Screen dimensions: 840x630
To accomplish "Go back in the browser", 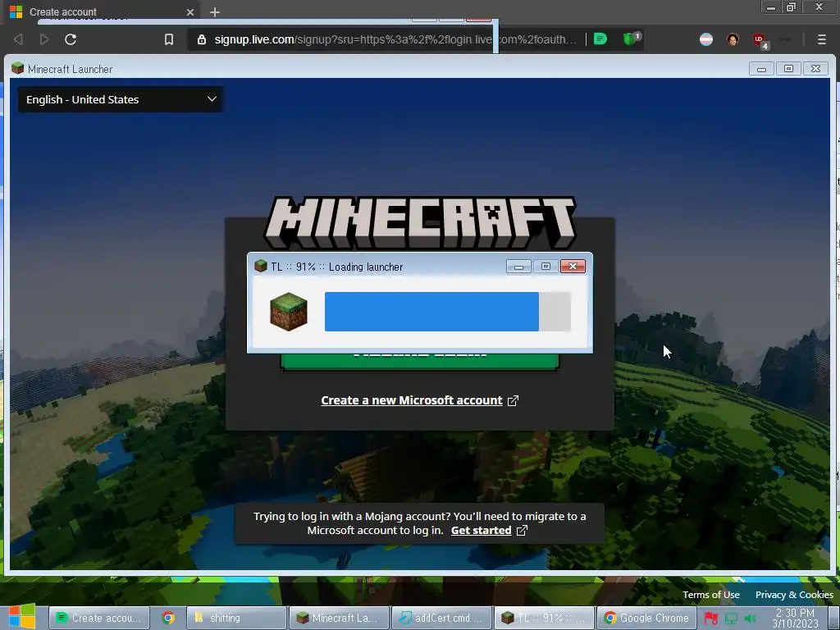I will point(18,39).
